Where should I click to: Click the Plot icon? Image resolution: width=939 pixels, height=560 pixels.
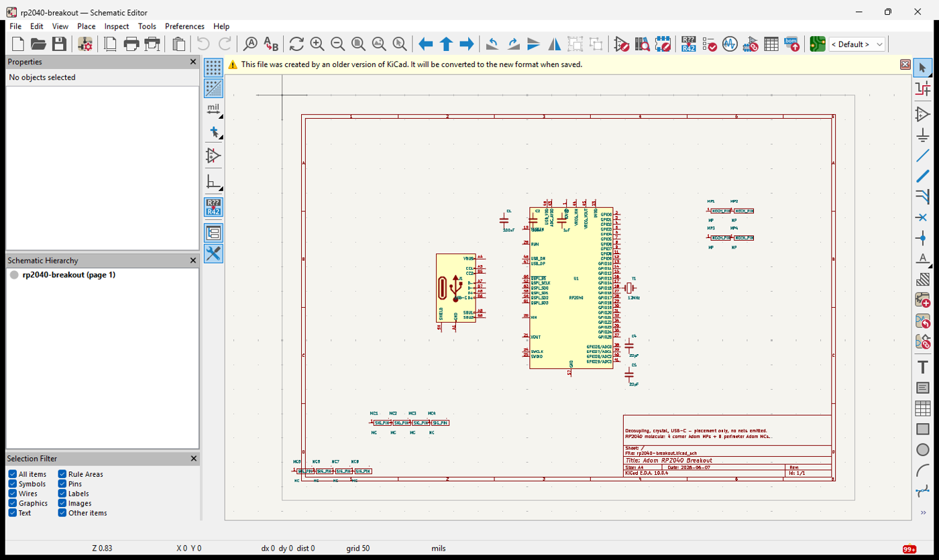coord(152,44)
